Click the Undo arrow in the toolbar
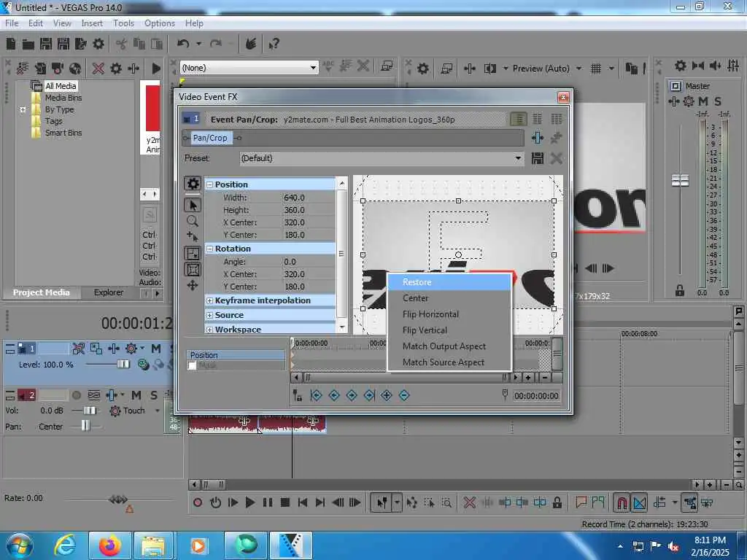 183,44
